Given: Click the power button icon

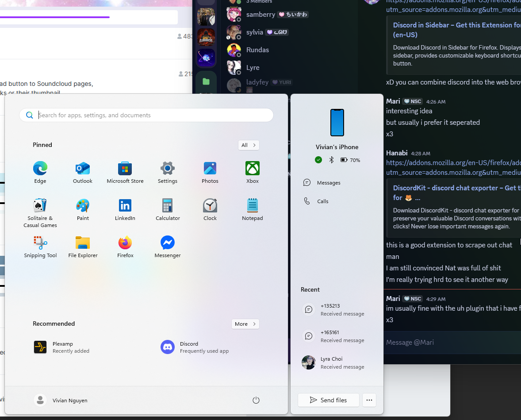Looking at the screenshot, I should click(x=256, y=400).
